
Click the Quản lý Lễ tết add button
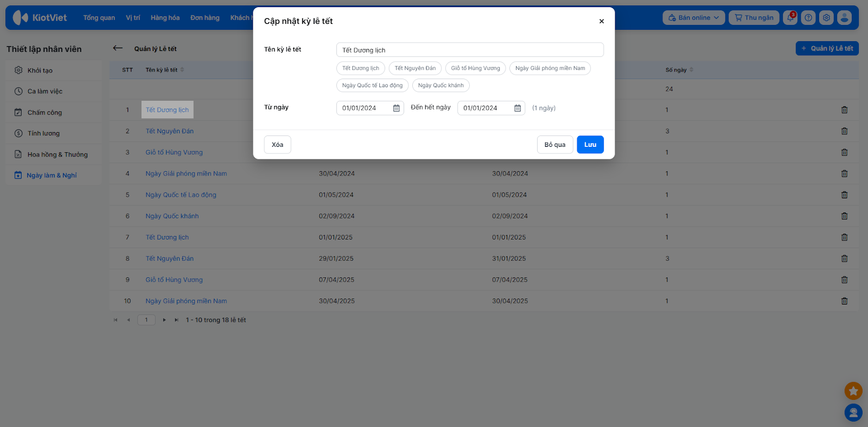(827, 48)
